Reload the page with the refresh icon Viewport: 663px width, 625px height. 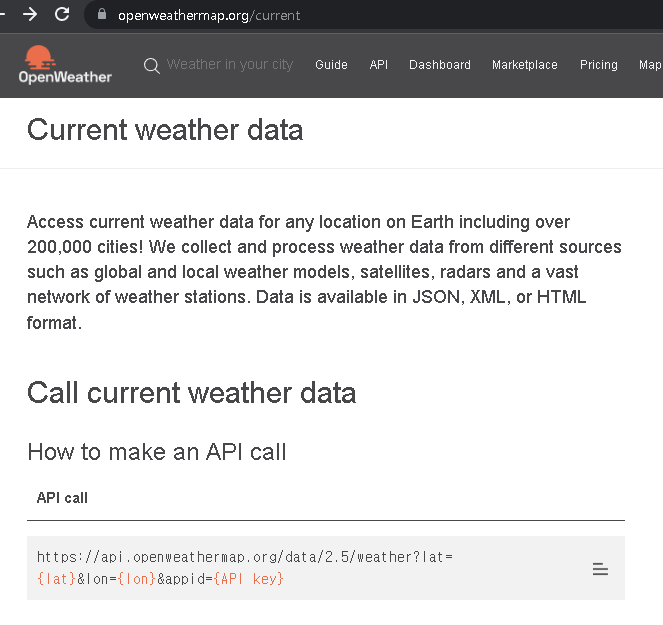click(62, 14)
